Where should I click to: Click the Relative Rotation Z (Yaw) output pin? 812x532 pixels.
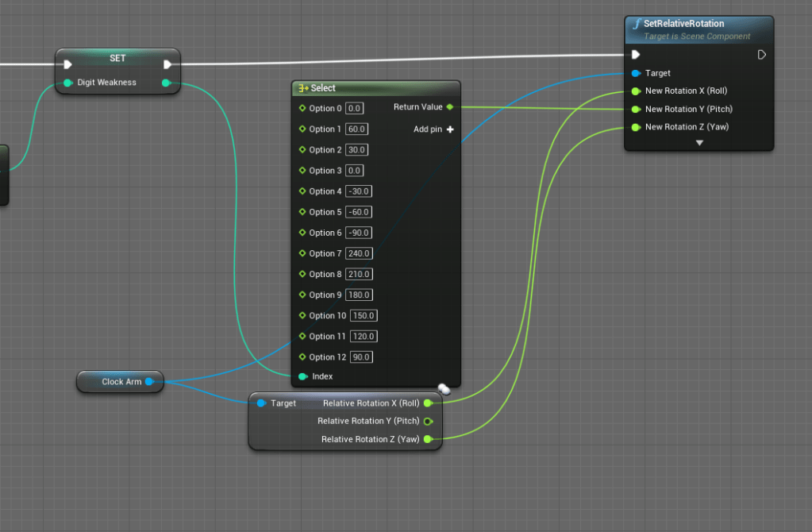click(x=428, y=439)
